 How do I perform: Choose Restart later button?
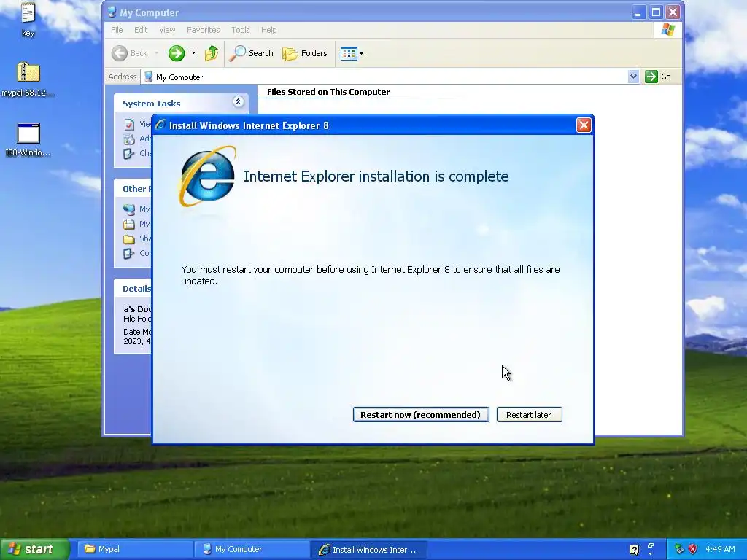(529, 414)
